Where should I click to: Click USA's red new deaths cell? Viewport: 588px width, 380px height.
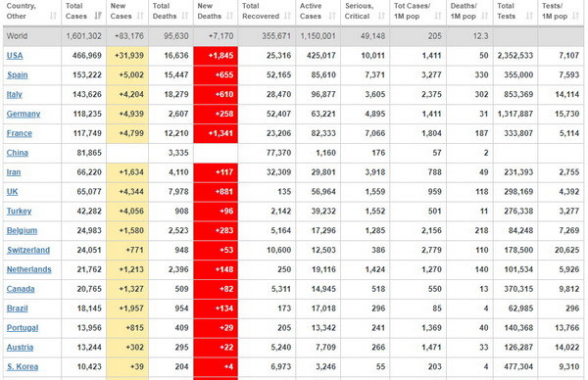click(216, 56)
